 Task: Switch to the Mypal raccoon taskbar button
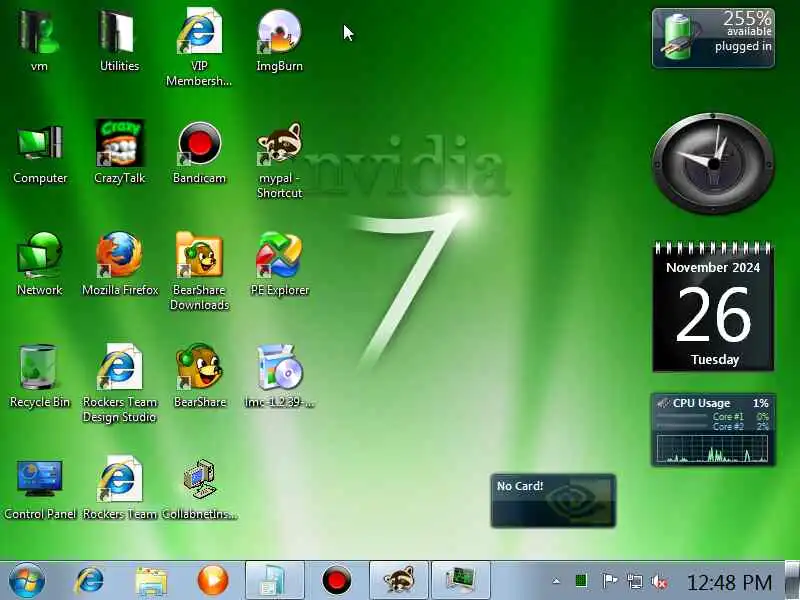[x=398, y=581]
